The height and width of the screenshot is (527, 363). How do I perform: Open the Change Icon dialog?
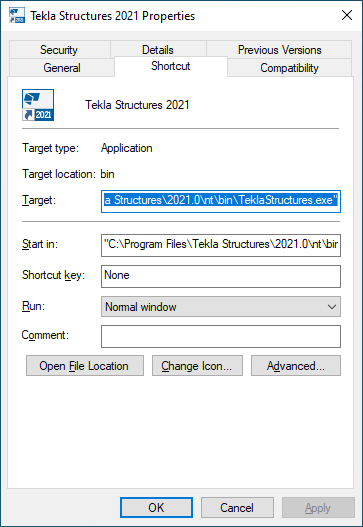tap(197, 365)
